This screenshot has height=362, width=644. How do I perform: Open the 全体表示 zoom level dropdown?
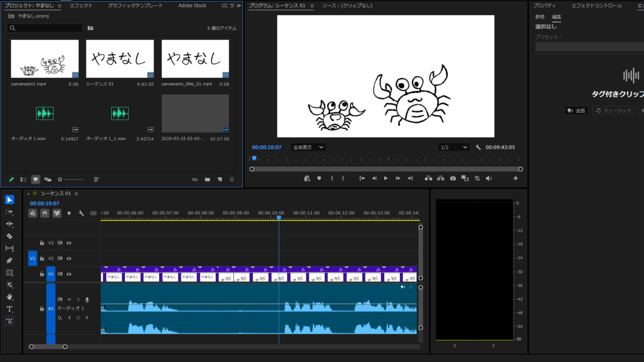point(308,147)
